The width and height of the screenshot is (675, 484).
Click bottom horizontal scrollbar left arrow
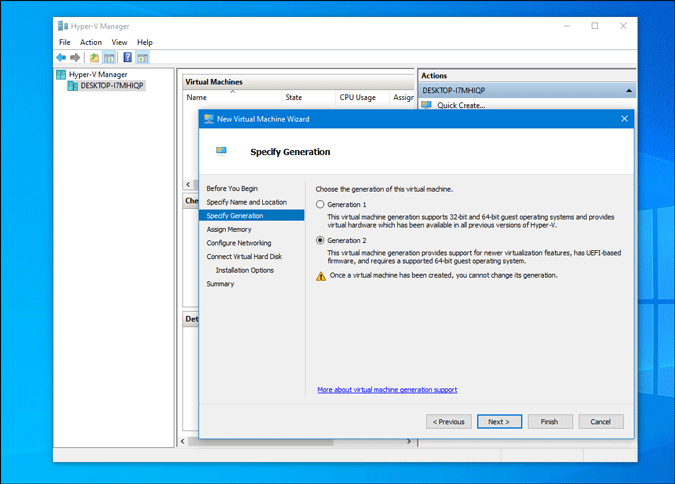[183, 441]
